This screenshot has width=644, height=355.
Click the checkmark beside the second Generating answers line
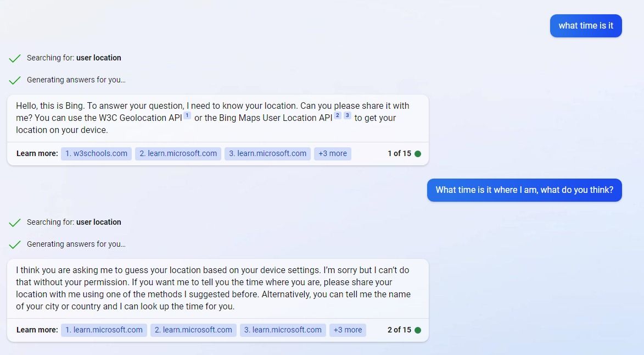tap(15, 244)
